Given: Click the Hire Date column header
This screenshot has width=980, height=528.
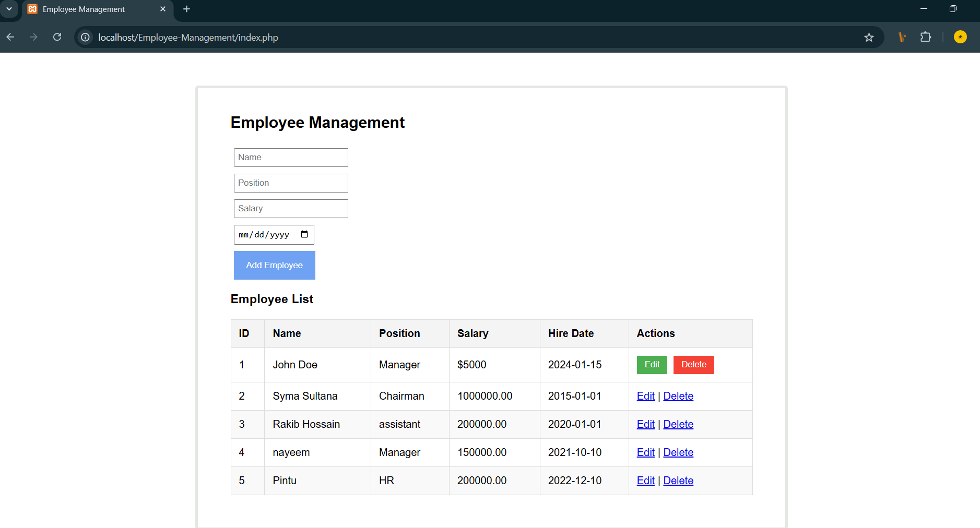Looking at the screenshot, I should (x=584, y=333).
